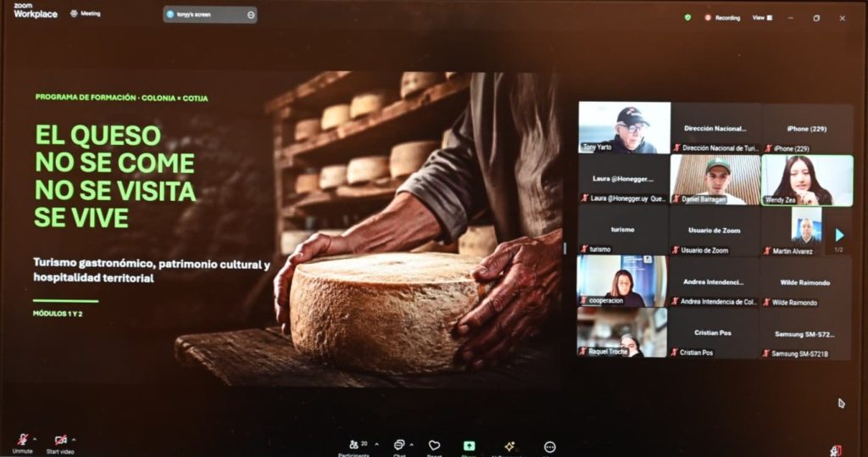Open the React heart icon

tap(435, 446)
